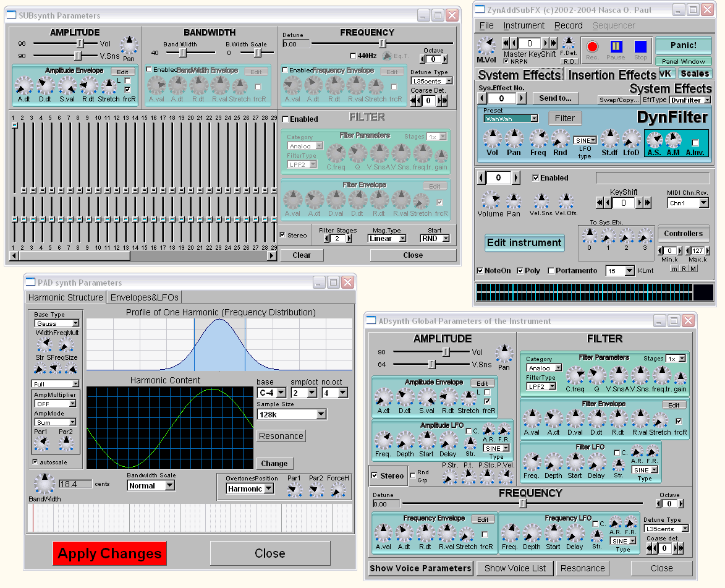
Task: Open the File menu
Action: coord(486,25)
